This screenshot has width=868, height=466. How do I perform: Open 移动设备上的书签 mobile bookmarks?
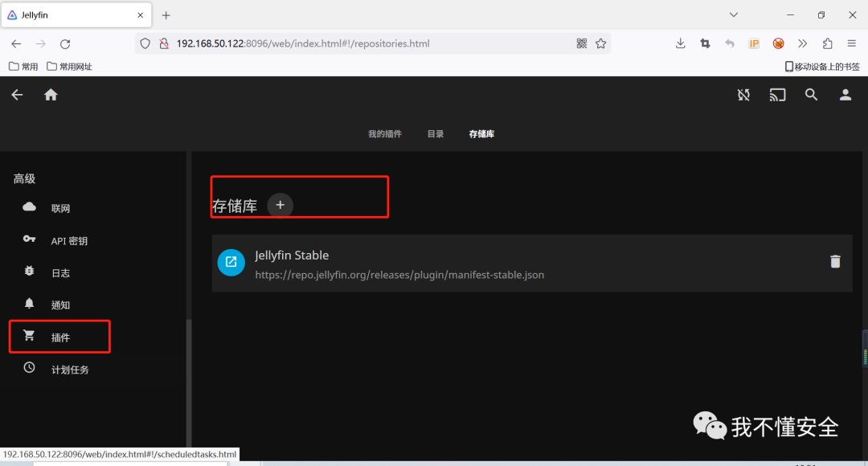click(822, 67)
